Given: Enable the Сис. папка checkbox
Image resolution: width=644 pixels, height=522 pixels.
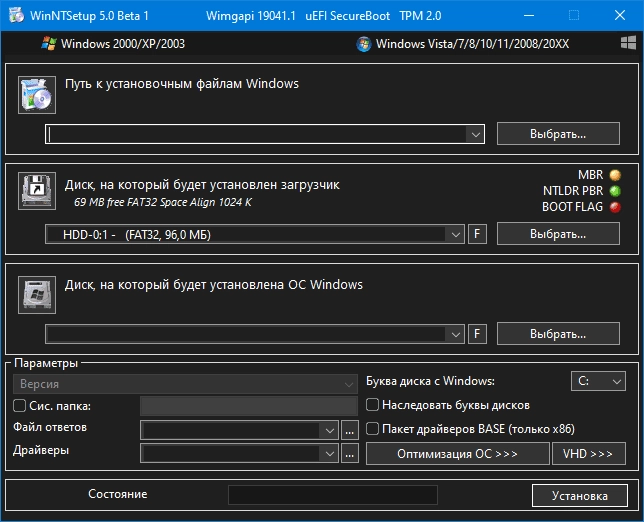Looking at the screenshot, I should click(x=19, y=406).
